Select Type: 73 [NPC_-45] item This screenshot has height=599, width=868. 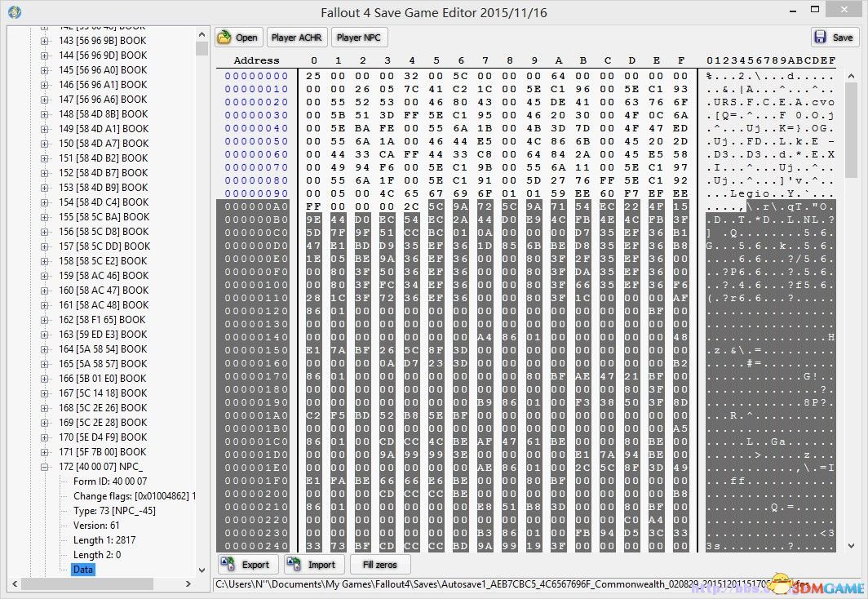(x=114, y=510)
